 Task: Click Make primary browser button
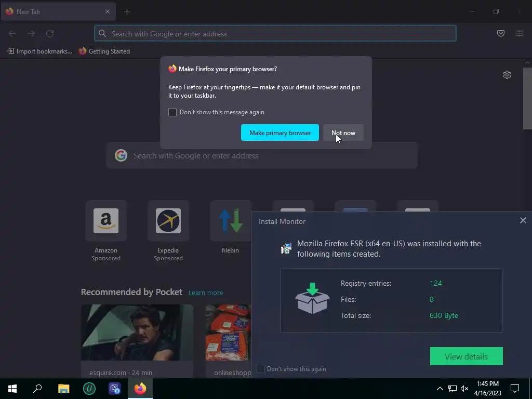280,132
